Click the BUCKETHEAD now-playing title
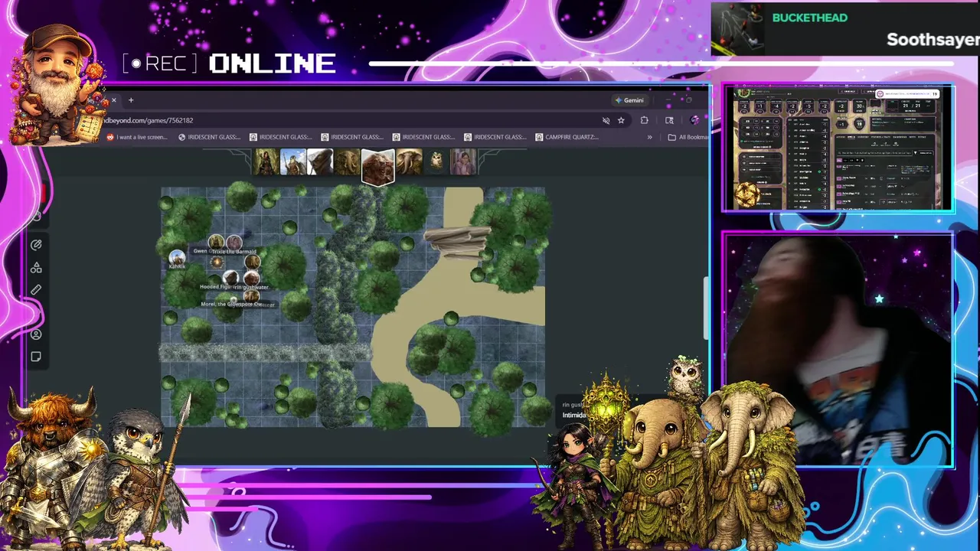Screen dimensions: 980x551 [809, 18]
